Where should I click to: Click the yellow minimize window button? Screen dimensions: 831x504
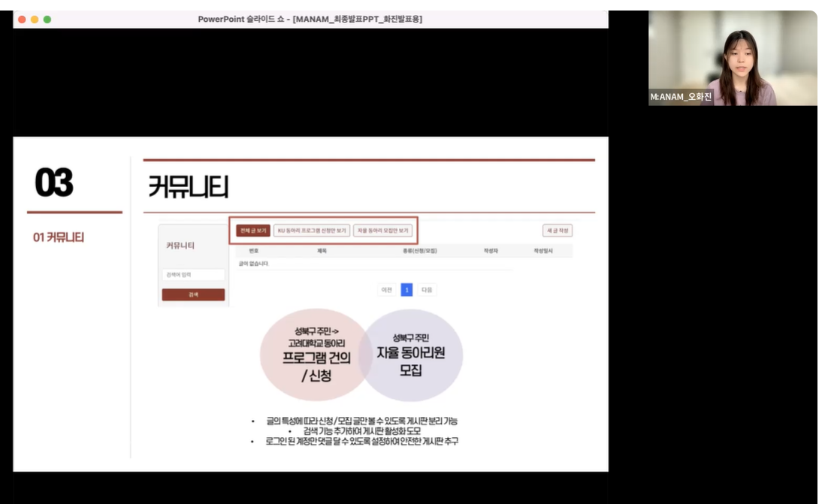pyautogui.click(x=34, y=19)
